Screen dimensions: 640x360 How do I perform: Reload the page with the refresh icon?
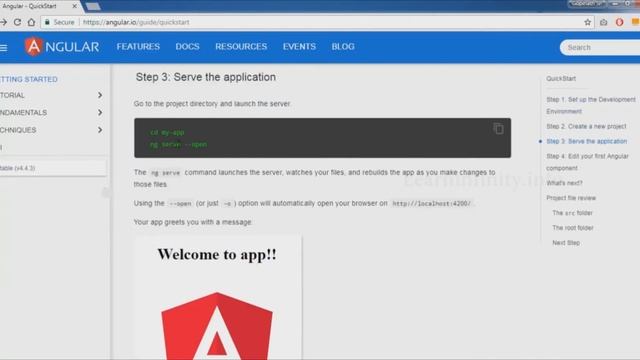(x=17, y=22)
